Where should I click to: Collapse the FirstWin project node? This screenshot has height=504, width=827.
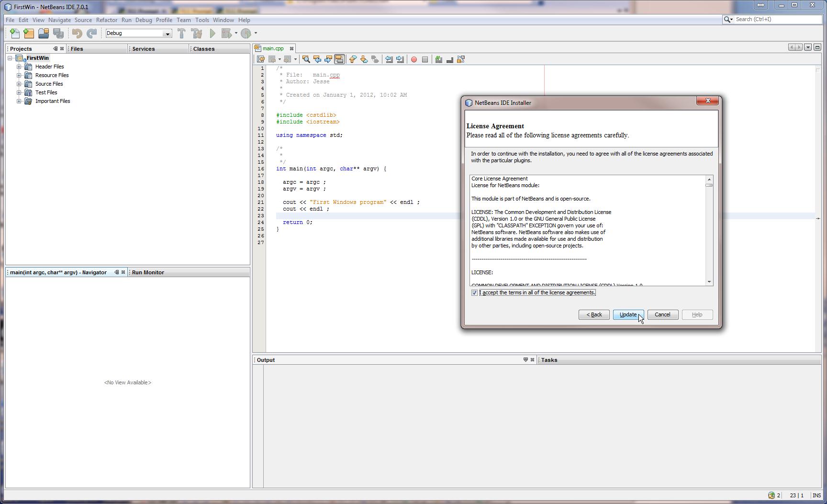pos(10,58)
